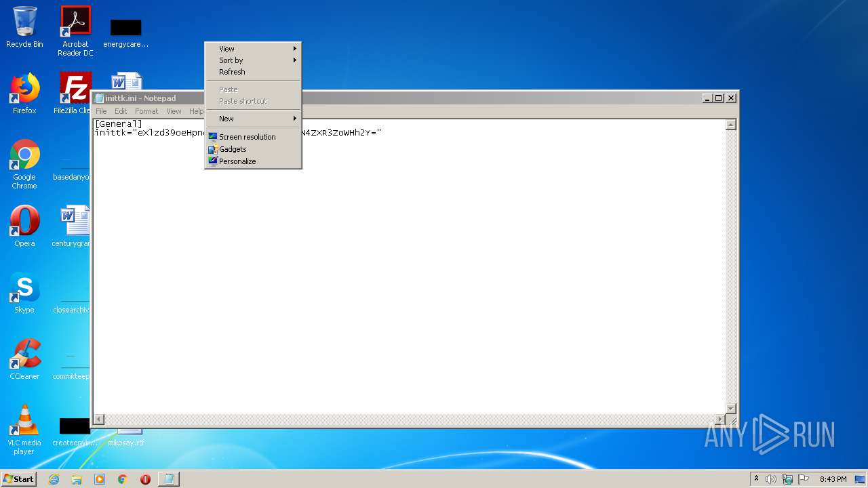The image size is (868, 488).
Task: Open Notepad File menu
Action: point(101,111)
